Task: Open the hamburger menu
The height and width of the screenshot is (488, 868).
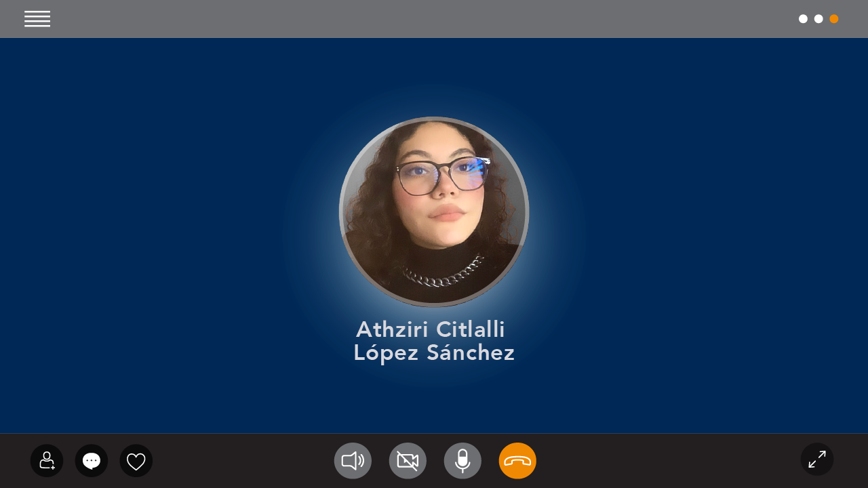Action: pyautogui.click(x=37, y=19)
